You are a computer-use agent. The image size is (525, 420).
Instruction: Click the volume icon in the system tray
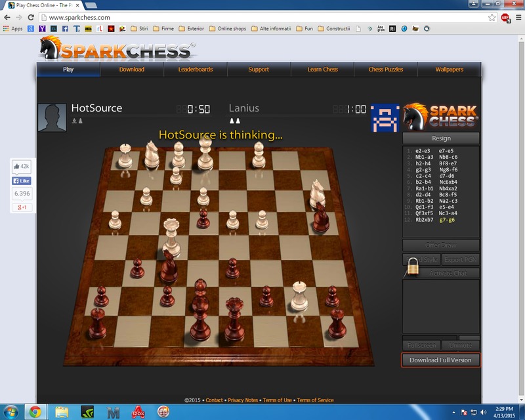click(x=483, y=412)
